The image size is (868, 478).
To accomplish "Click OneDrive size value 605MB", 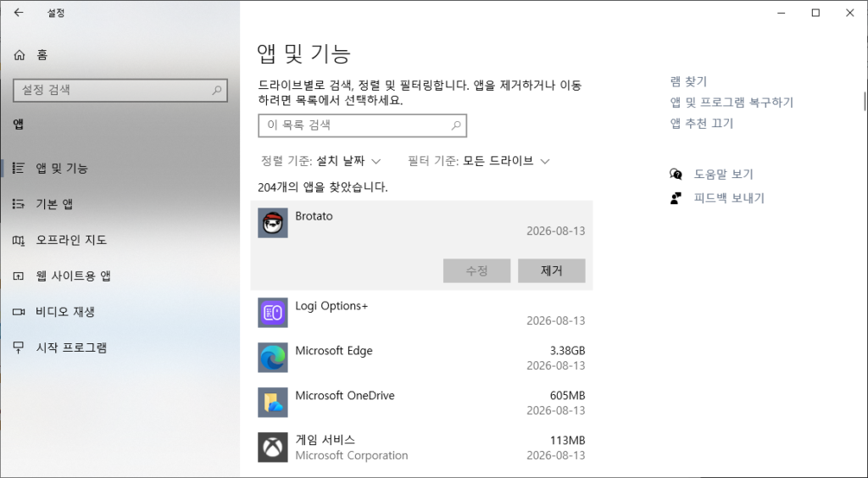I will click(567, 396).
